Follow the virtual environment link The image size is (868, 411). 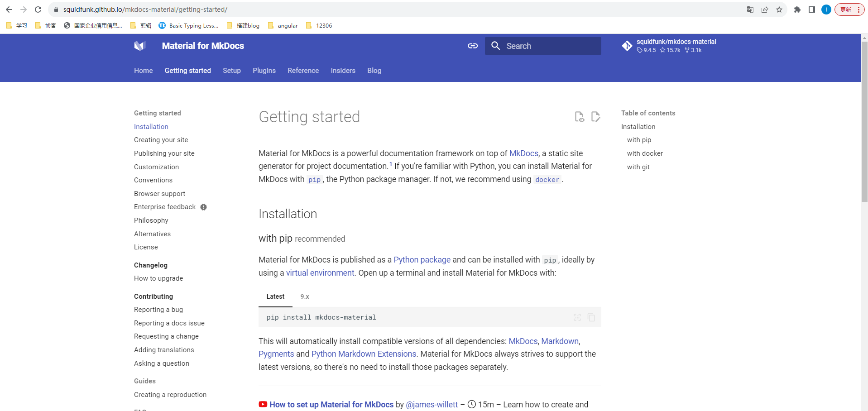tap(320, 273)
